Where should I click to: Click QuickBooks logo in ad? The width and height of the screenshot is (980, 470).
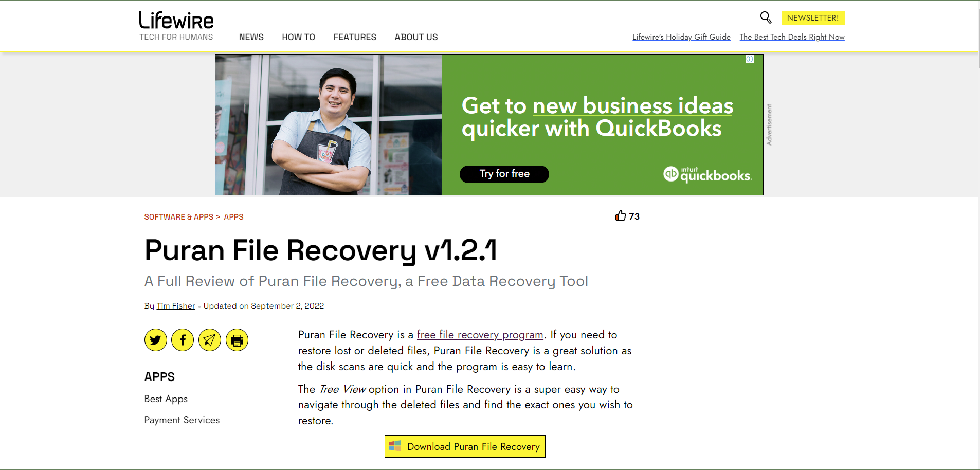pyautogui.click(x=707, y=174)
